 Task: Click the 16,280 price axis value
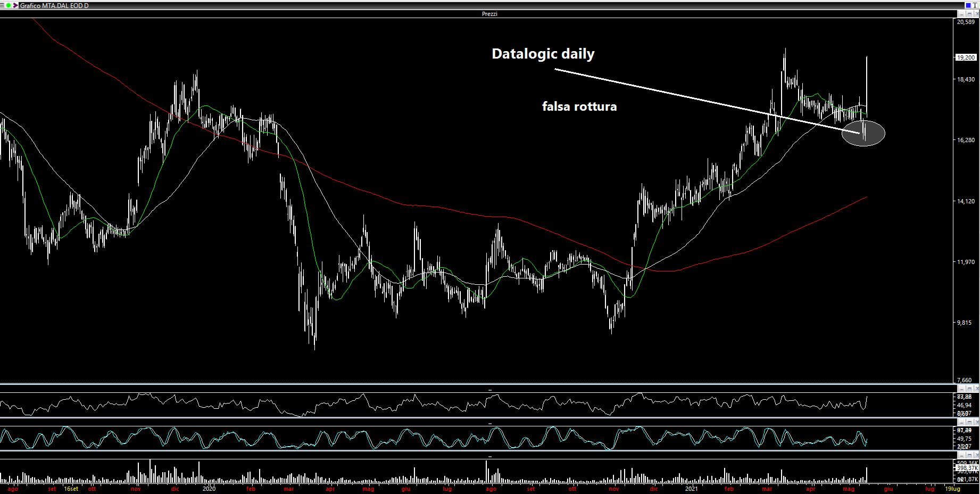pyautogui.click(x=966, y=140)
